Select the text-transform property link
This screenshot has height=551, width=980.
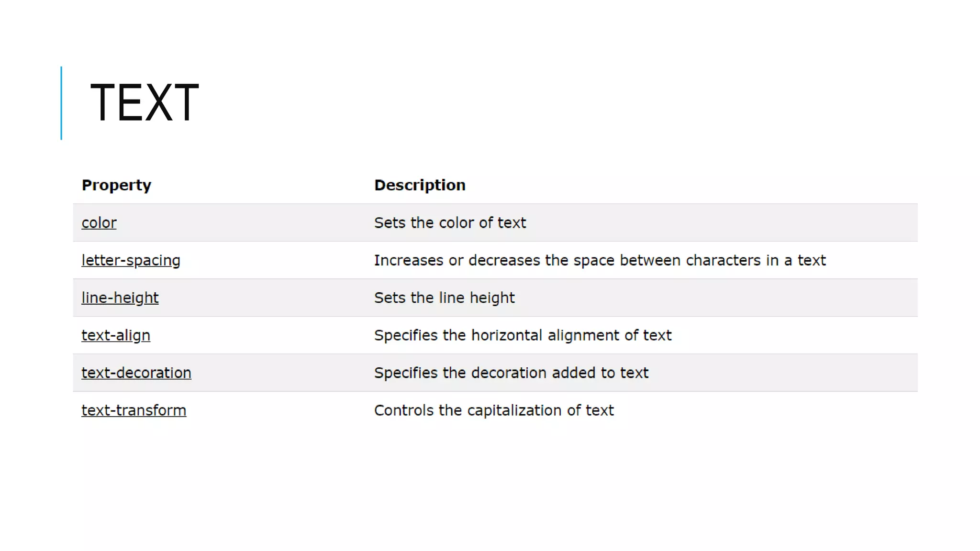134,410
